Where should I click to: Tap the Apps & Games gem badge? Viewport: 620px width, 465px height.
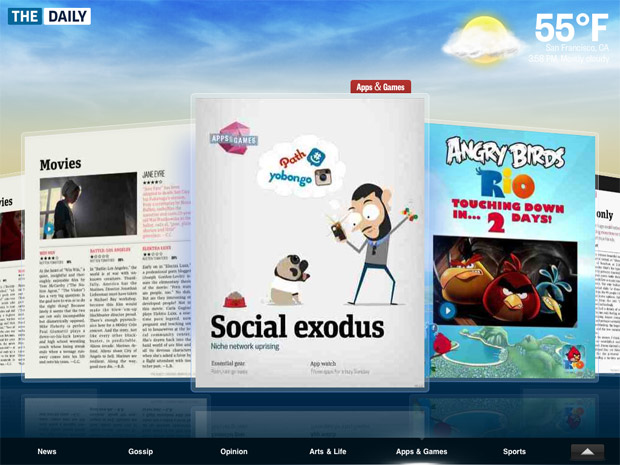[234, 138]
